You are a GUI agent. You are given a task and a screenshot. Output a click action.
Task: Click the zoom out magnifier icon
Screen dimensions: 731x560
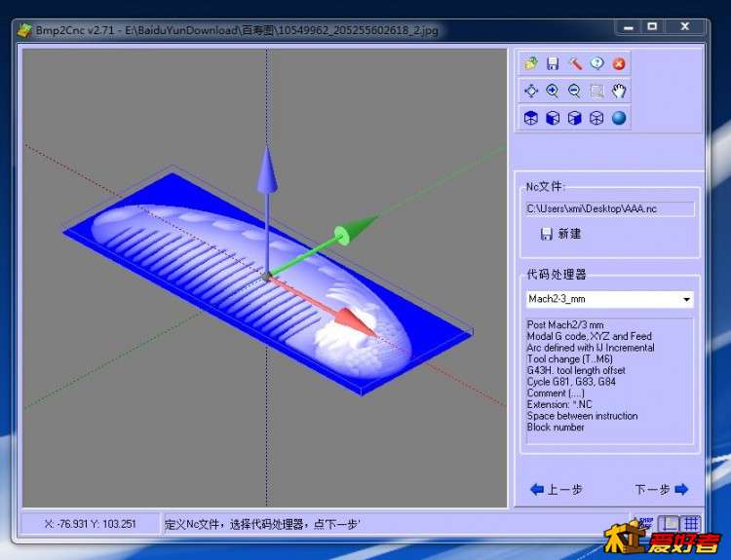coord(575,91)
